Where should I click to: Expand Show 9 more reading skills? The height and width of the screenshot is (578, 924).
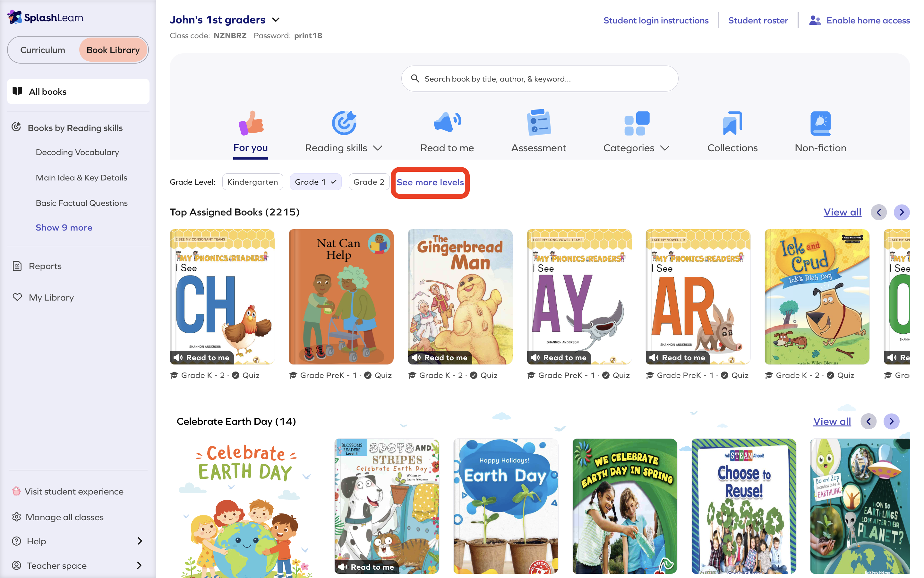coord(64,227)
